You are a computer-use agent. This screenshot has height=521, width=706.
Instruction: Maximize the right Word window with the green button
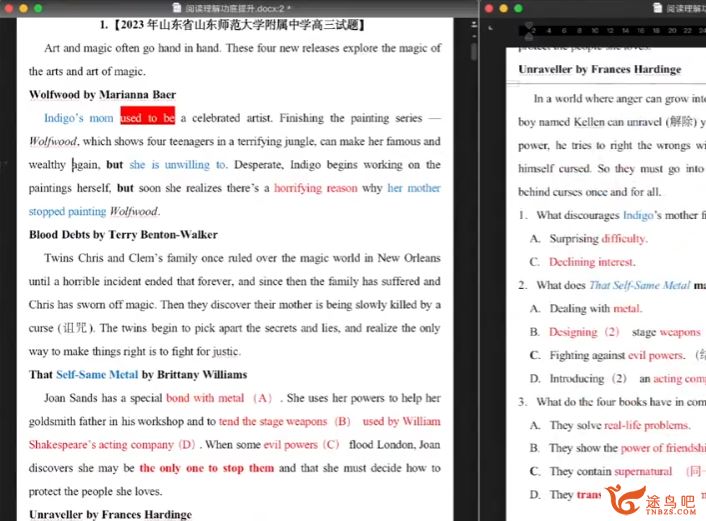pyautogui.click(x=519, y=8)
